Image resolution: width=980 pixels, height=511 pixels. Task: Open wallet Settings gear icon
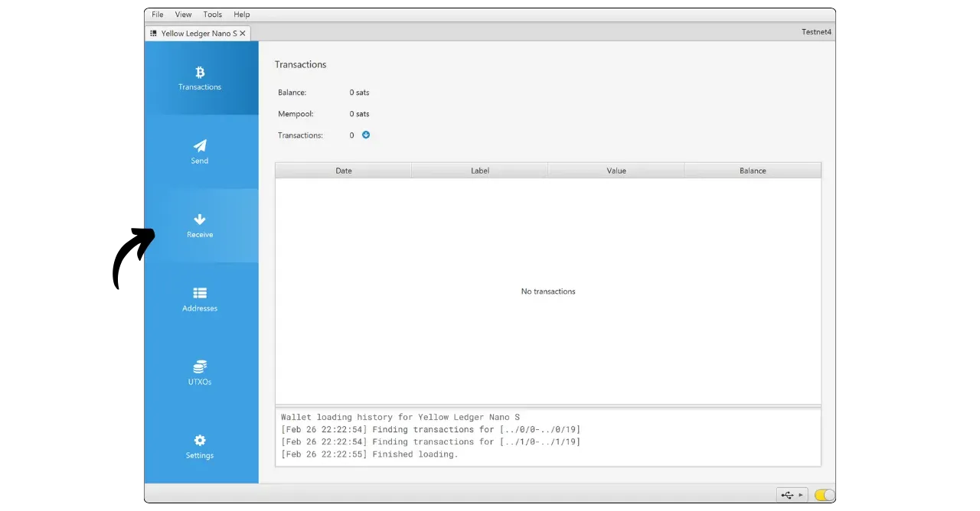pos(200,441)
